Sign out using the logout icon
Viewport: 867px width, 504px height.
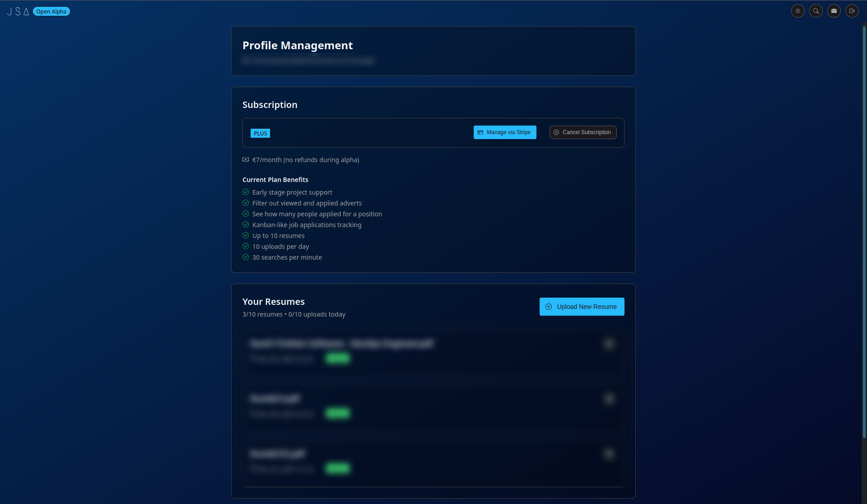pyautogui.click(x=852, y=11)
